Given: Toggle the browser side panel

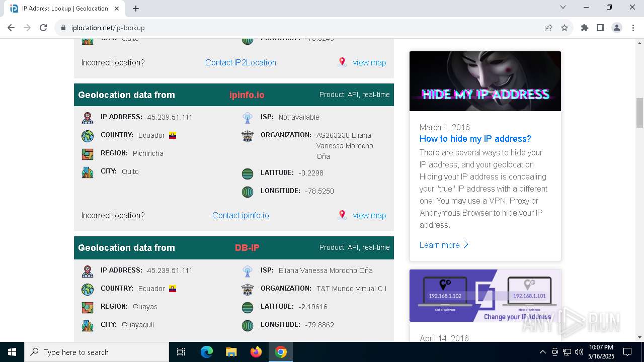Looking at the screenshot, I should [601, 28].
